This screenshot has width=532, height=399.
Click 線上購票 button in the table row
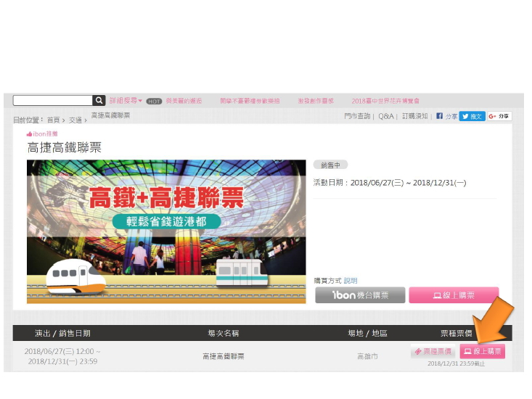point(483,352)
